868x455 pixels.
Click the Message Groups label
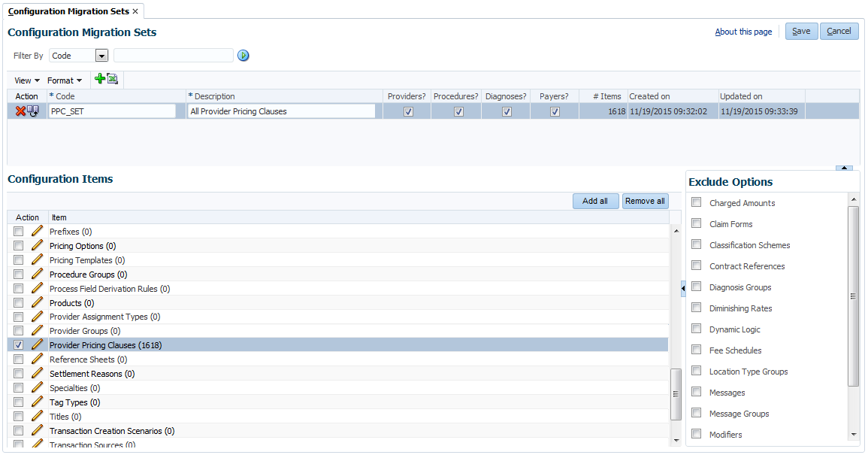(739, 414)
